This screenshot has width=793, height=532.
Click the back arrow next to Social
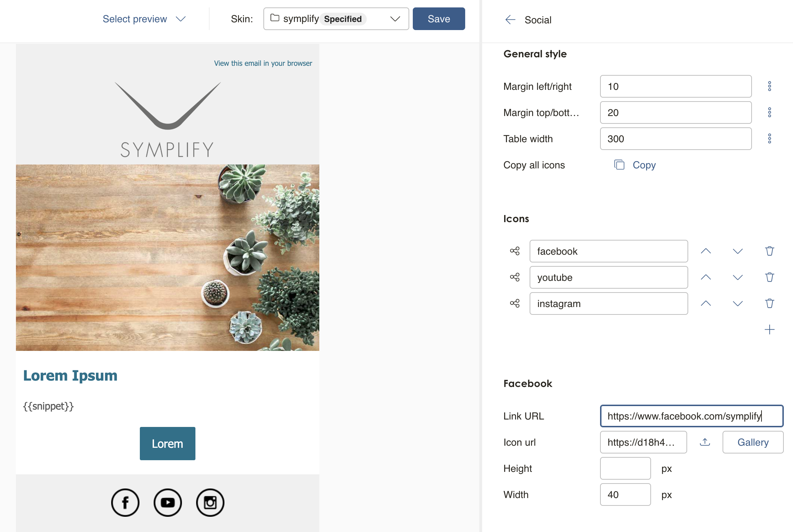pos(510,20)
